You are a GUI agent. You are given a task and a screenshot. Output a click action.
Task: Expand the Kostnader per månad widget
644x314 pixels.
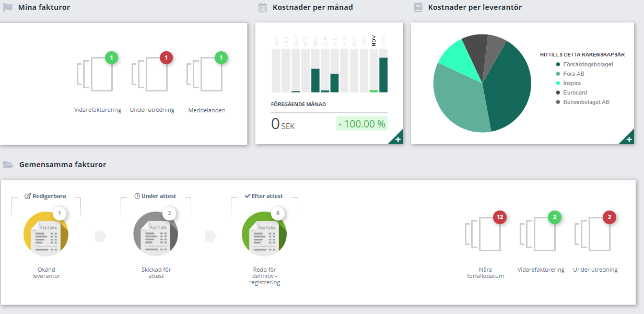point(398,139)
